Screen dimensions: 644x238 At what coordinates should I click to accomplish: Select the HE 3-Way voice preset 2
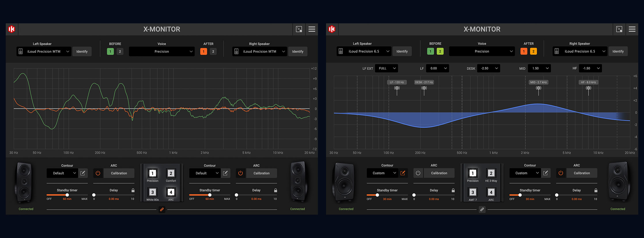pyautogui.click(x=491, y=173)
